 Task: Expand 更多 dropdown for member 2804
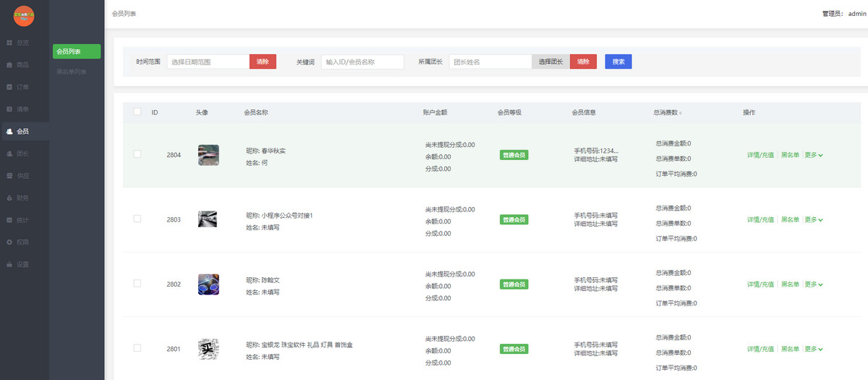point(814,155)
